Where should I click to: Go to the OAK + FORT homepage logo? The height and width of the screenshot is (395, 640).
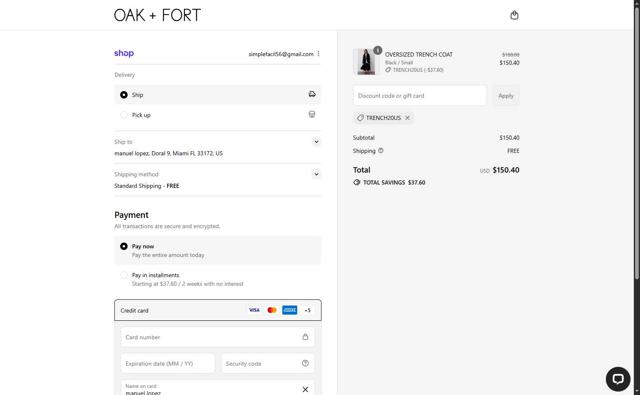coord(157,16)
